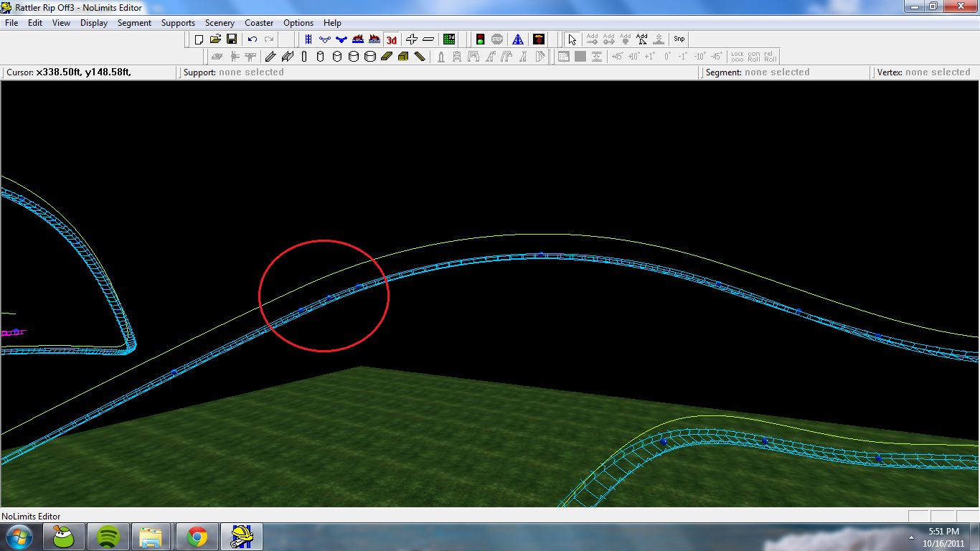The height and width of the screenshot is (551, 980).
Task: Open Google Chrome from the taskbar
Action: pyautogui.click(x=197, y=537)
